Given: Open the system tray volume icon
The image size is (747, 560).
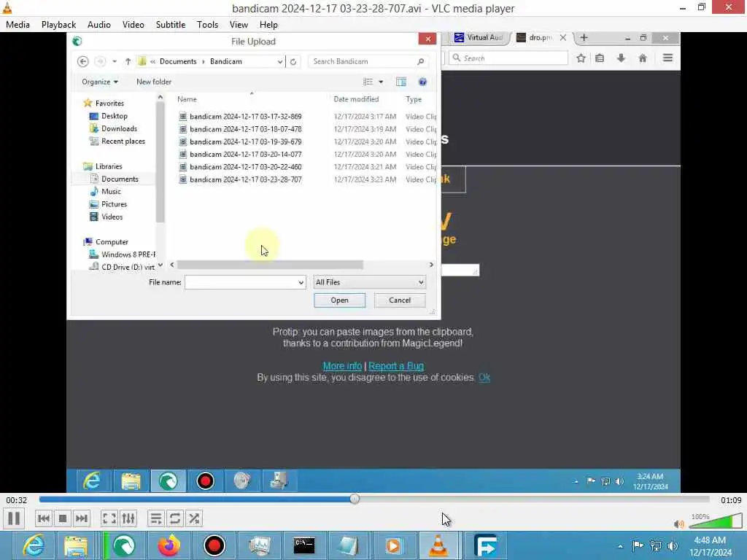Looking at the screenshot, I should (673, 545).
